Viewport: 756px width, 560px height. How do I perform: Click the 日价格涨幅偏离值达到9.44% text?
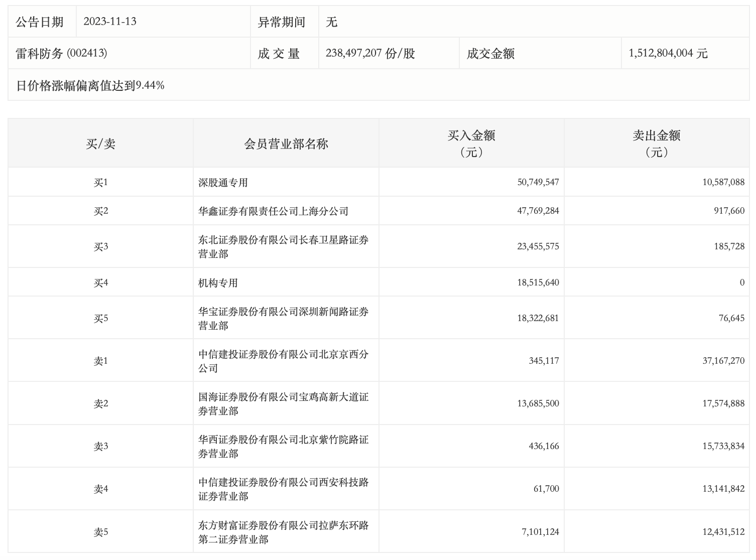point(90,86)
